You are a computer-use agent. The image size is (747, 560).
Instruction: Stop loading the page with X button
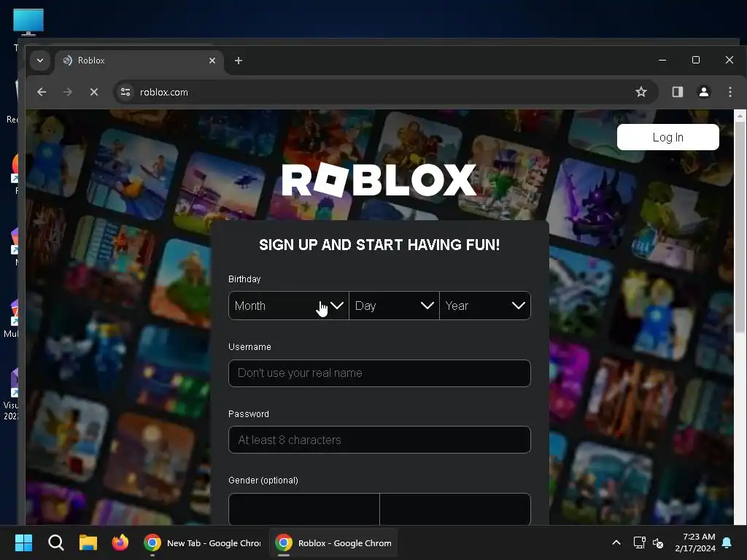click(x=94, y=92)
